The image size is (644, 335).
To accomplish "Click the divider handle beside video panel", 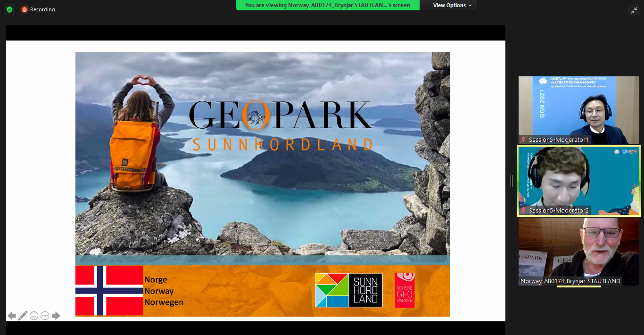I will 512,180.
